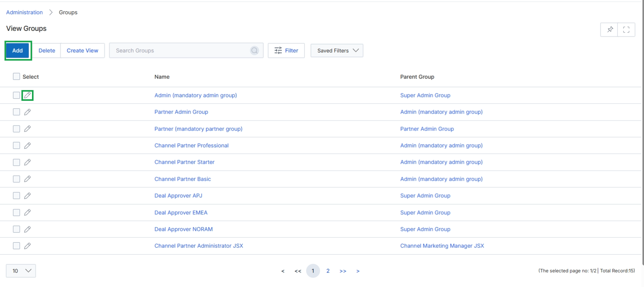The height and width of the screenshot is (287, 644).
Task: Jump to first page (<<)
Action: pyautogui.click(x=298, y=271)
